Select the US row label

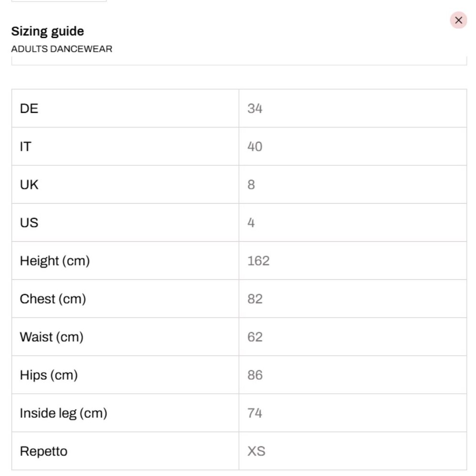[x=29, y=222]
